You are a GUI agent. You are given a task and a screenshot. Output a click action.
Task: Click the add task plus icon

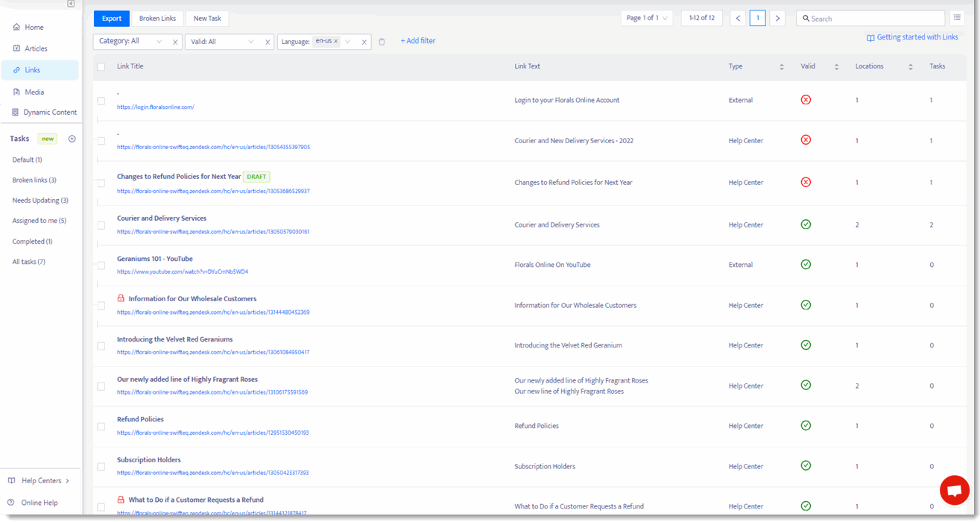point(72,139)
